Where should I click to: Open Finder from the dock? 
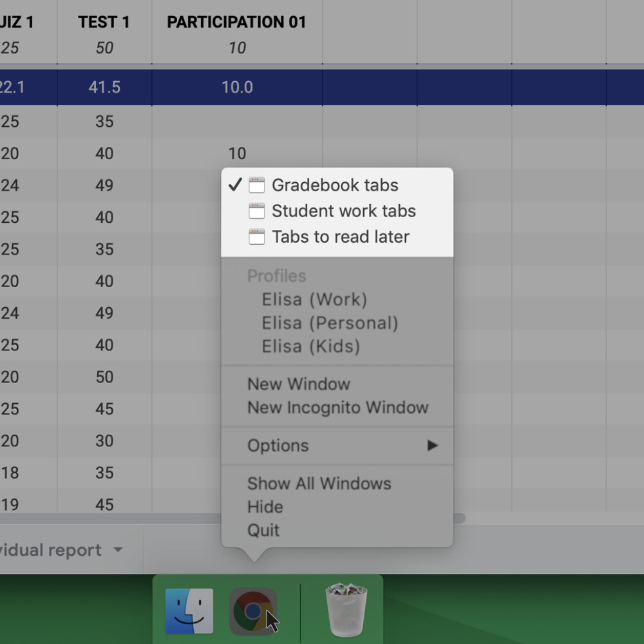tap(188, 609)
